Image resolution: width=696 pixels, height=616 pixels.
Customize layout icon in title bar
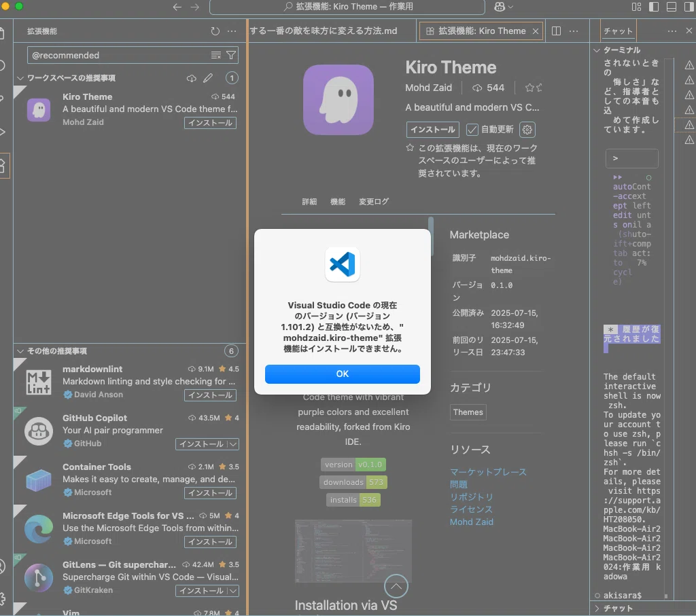[x=636, y=7]
